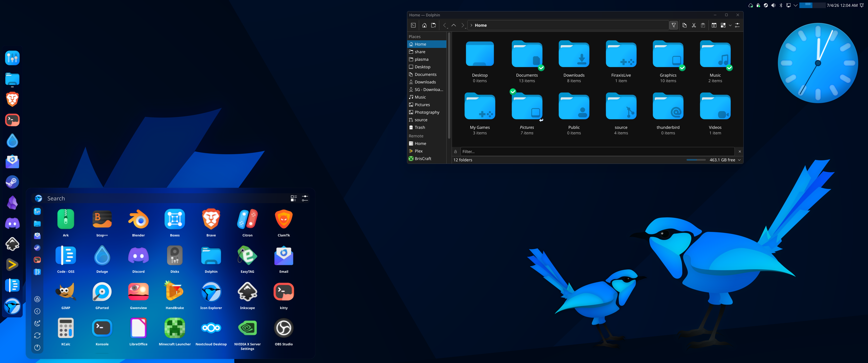
Task: Expand hidden system tray icons arrow
Action: pos(796,5)
